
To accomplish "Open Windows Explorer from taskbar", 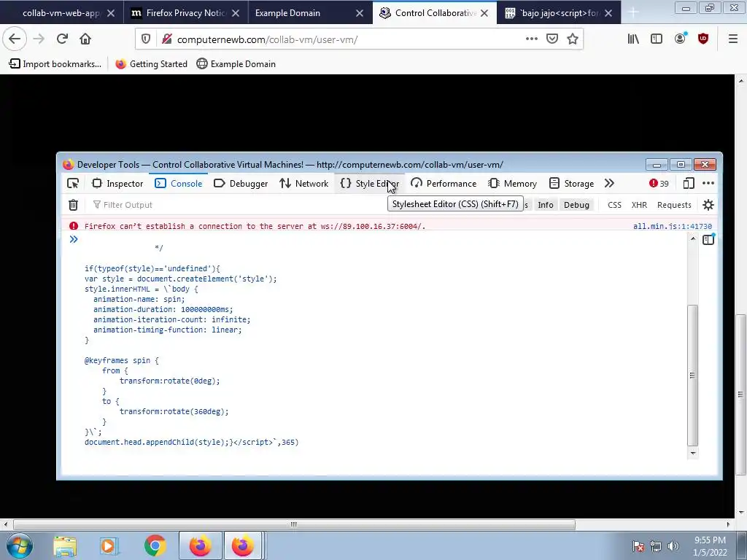I will coord(65,546).
